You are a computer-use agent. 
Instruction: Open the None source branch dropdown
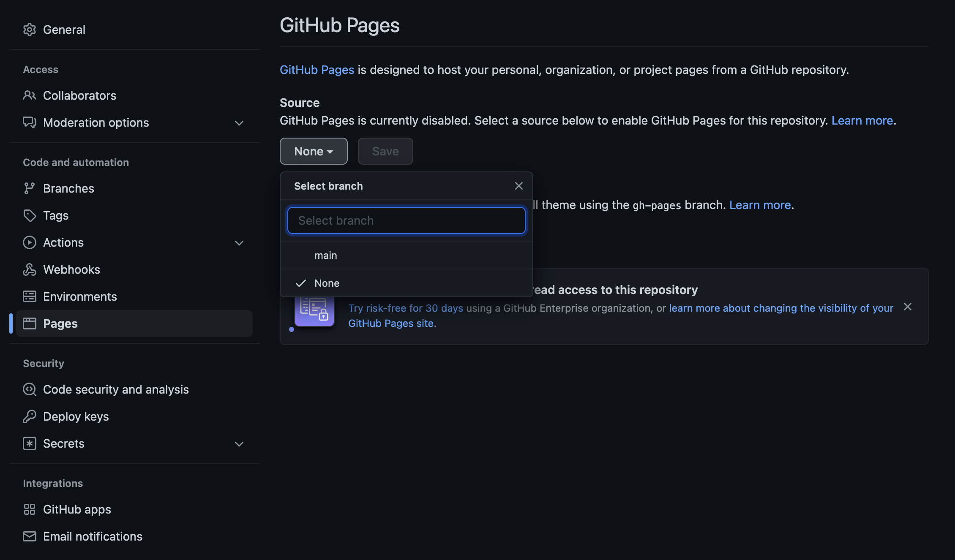pos(314,151)
